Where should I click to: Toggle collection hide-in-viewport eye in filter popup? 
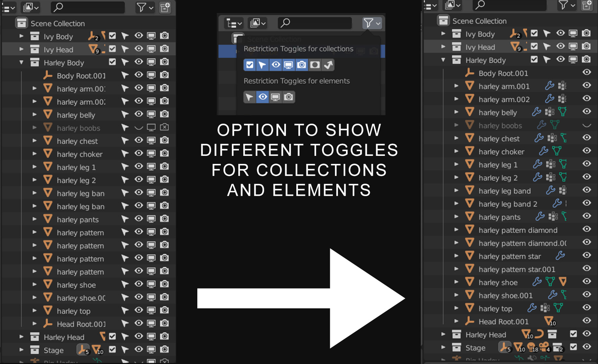pyautogui.click(x=276, y=65)
